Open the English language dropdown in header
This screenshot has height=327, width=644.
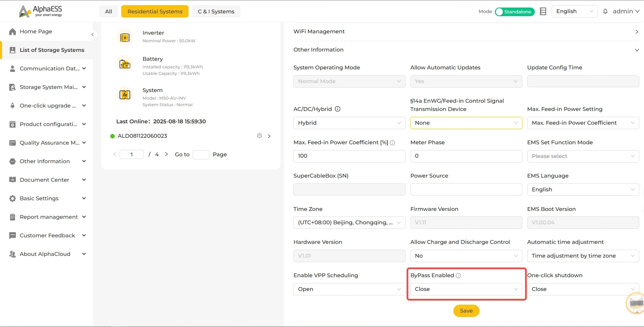[x=575, y=11]
